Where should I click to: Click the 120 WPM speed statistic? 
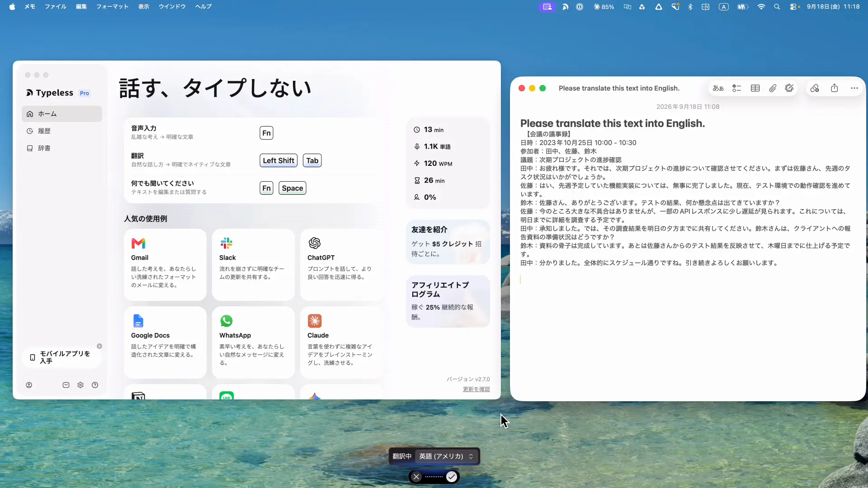pyautogui.click(x=433, y=164)
